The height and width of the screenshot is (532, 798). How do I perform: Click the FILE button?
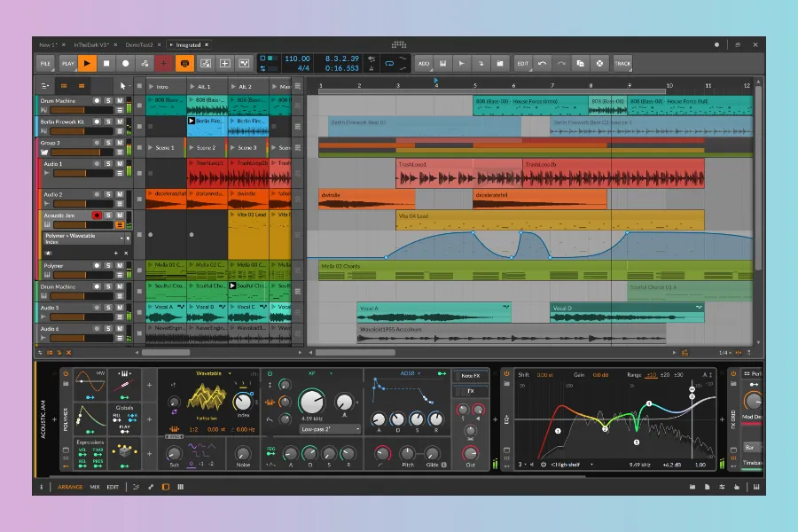click(46, 63)
